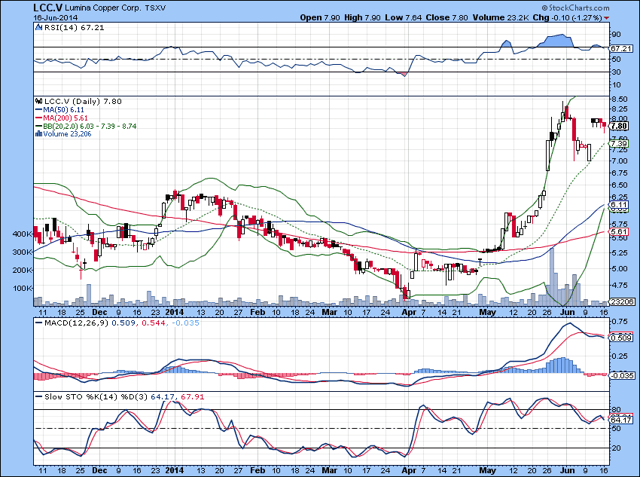
Task: Click the 6.75 price axis label
Action: [620, 173]
